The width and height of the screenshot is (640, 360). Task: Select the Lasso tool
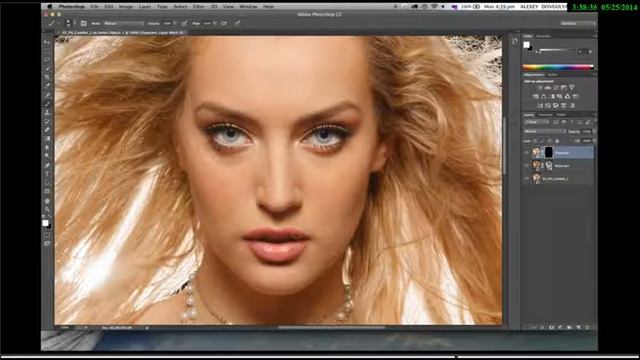click(47, 60)
